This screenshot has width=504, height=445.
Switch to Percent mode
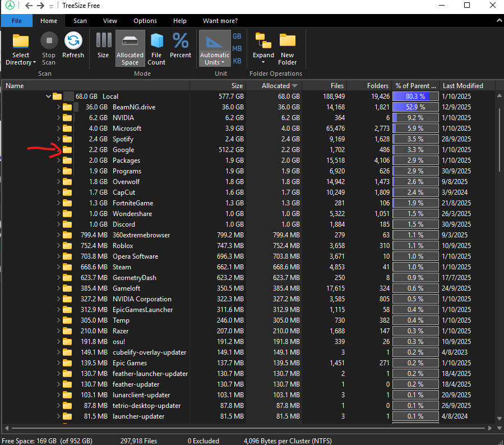[x=181, y=45]
